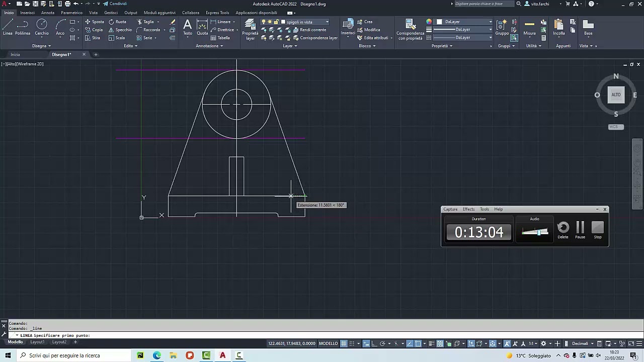Click ALTO face on the ViewCube

[x=616, y=95]
